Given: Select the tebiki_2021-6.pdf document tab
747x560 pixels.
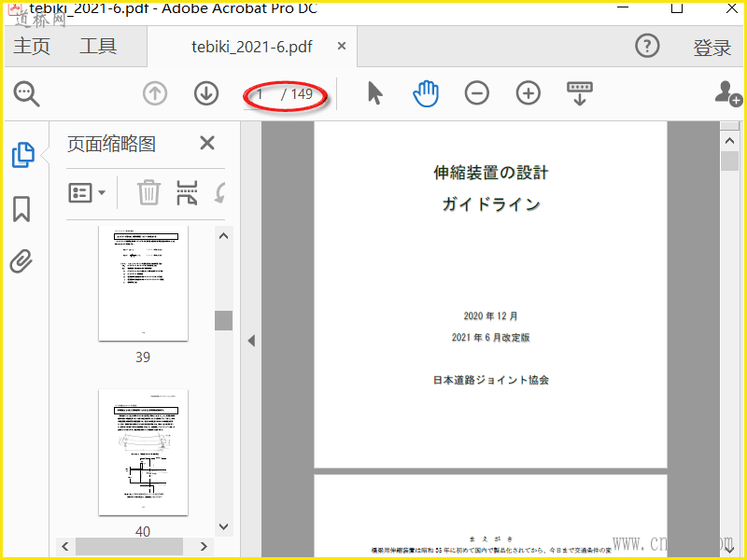Looking at the screenshot, I should (x=252, y=47).
